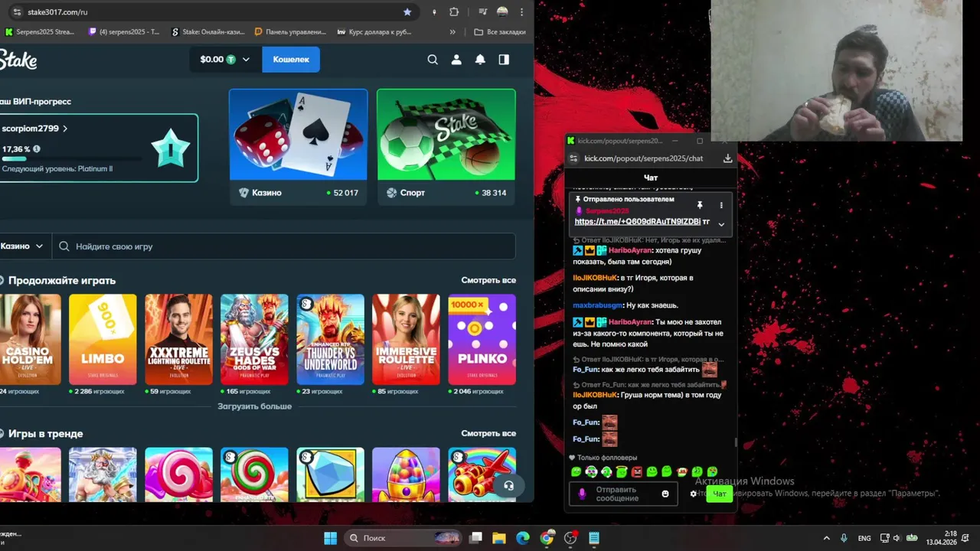This screenshot has height=551, width=980.
Task: Open the (4) serpens2025 Twitch bookmark
Action: tap(124, 32)
